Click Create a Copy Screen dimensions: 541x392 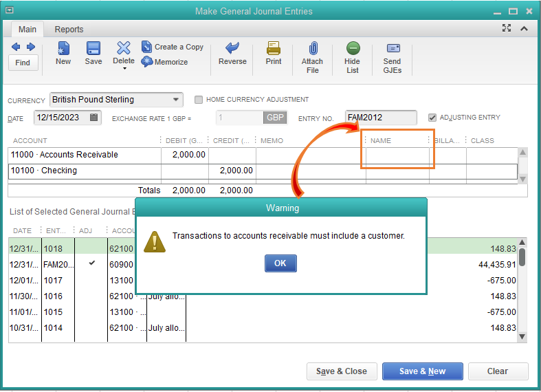173,47
